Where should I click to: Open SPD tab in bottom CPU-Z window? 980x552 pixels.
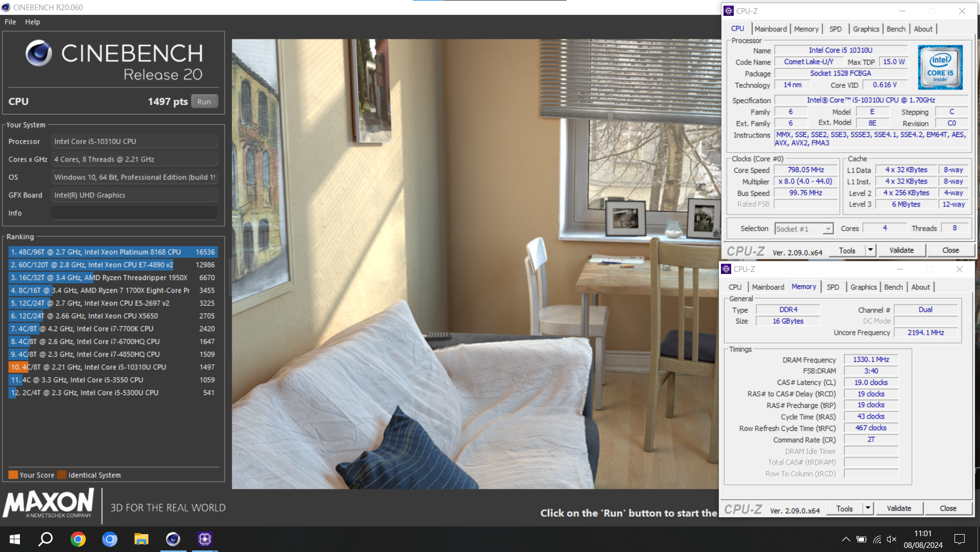[x=833, y=287]
